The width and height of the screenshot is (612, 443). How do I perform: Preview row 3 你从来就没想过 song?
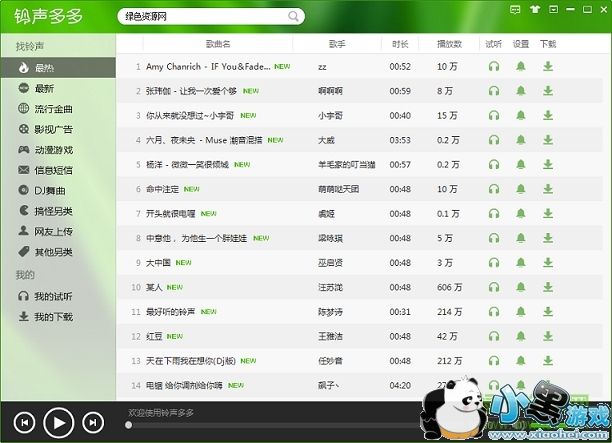[x=494, y=116]
